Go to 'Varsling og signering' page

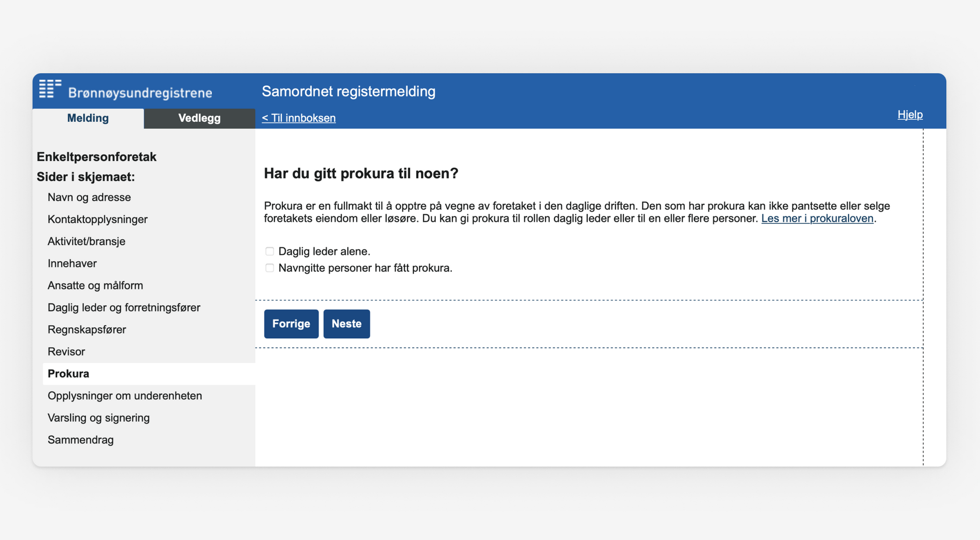(98, 418)
